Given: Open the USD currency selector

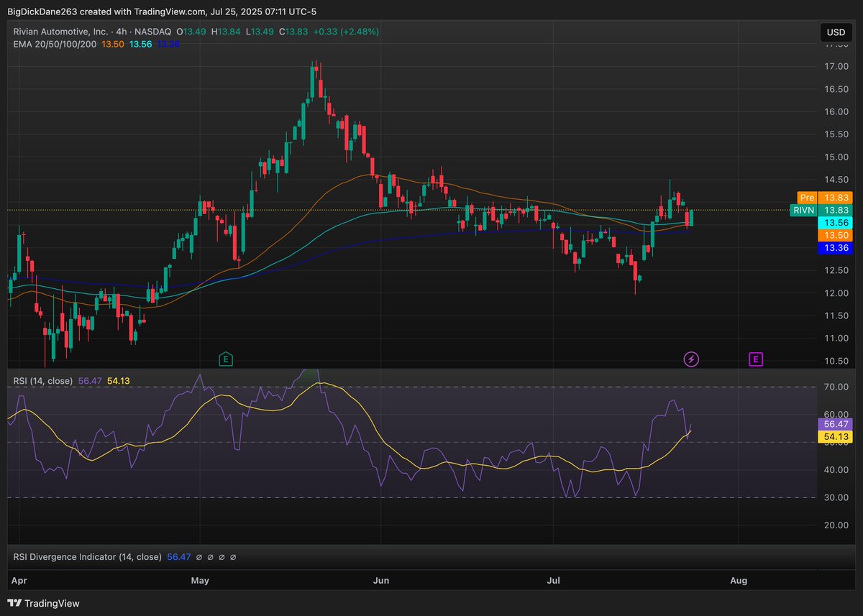Looking at the screenshot, I should (836, 32).
